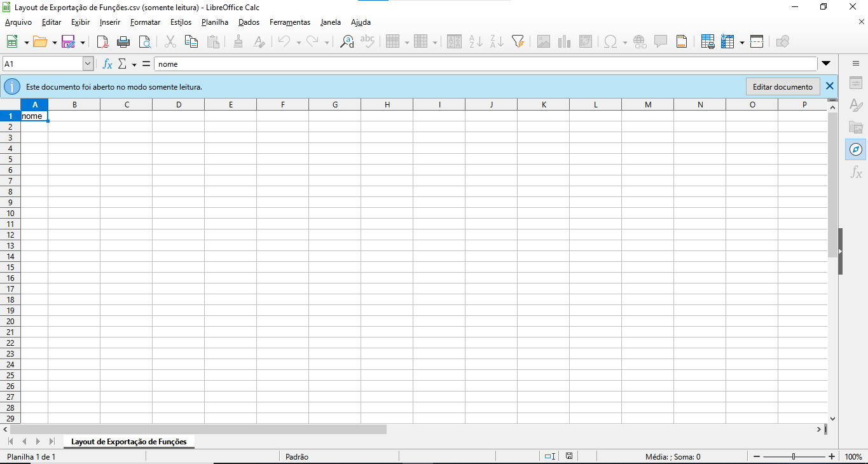Click Freeze Rows and Columns icon
The height and width of the screenshot is (464, 868).
(728, 42)
